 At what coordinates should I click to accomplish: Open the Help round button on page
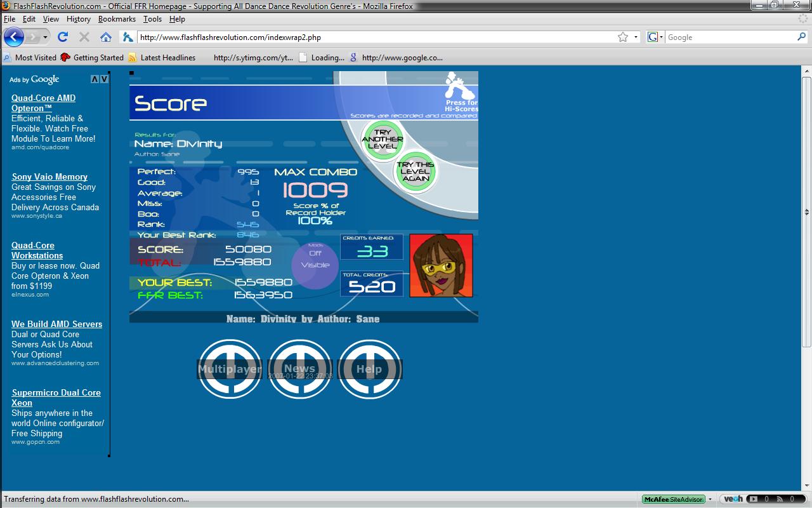point(369,369)
